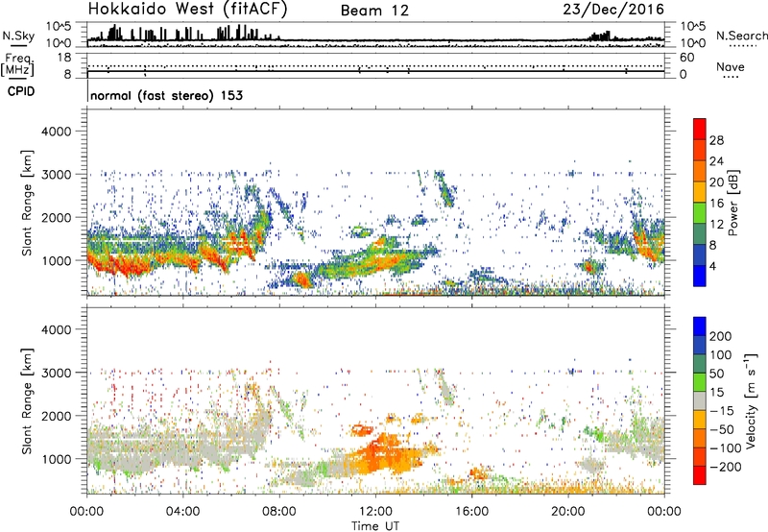Pick the yellow segment of power color bar
768x532 pixels.
click(x=700, y=192)
